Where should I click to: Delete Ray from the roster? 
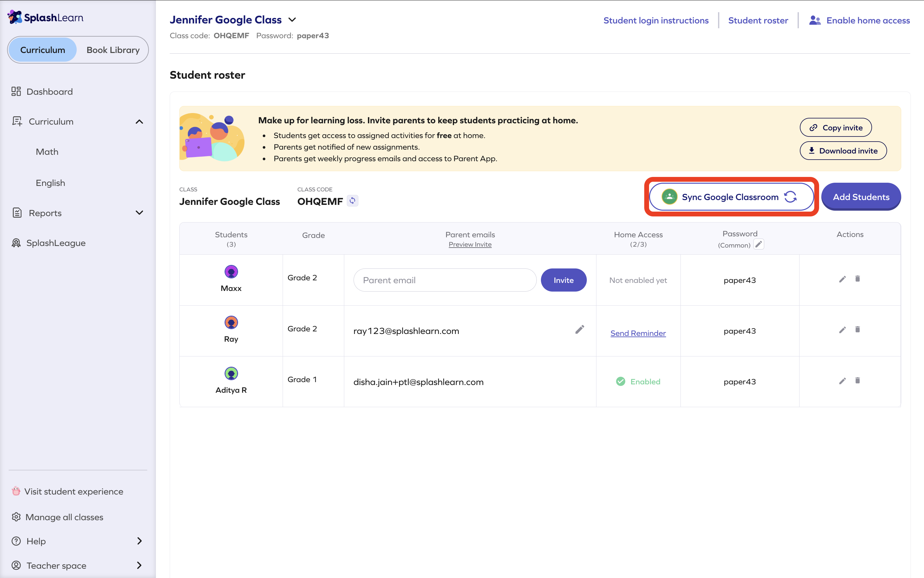(x=858, y=329)
